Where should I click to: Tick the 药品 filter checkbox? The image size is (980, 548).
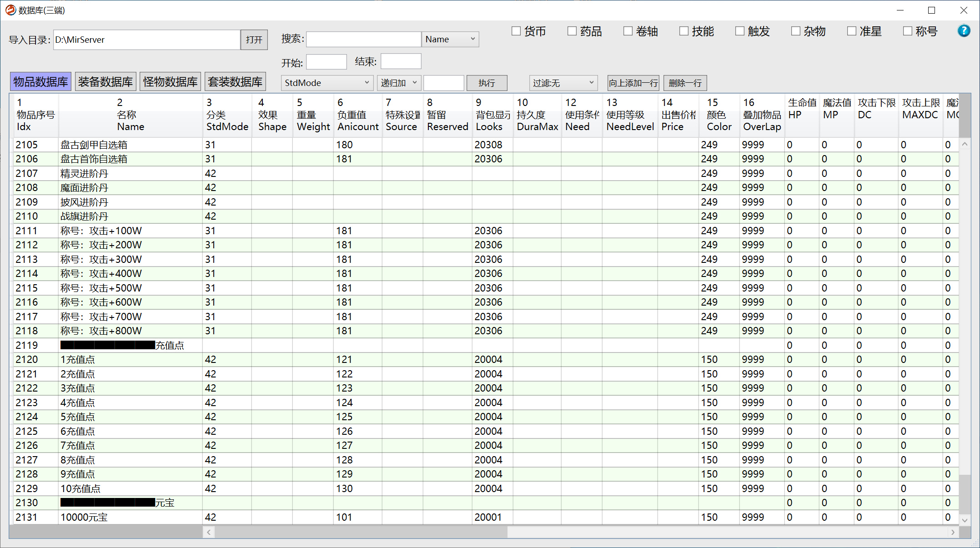[x=572, y=31]
